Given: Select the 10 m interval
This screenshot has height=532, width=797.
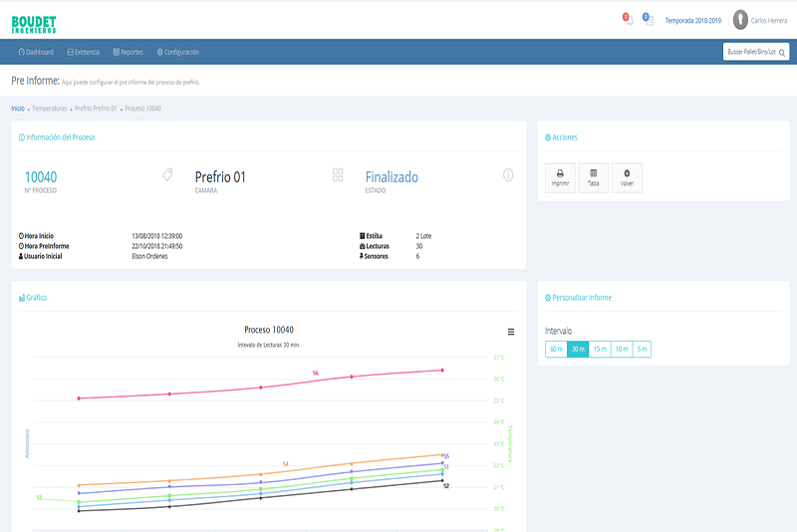Looking at the screenshot, I should (622, 349).
